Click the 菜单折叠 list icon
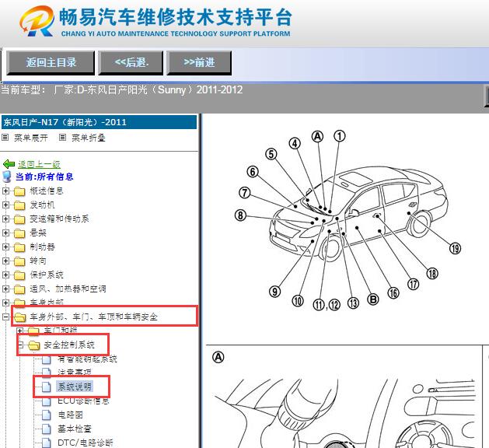 point(63,137)
